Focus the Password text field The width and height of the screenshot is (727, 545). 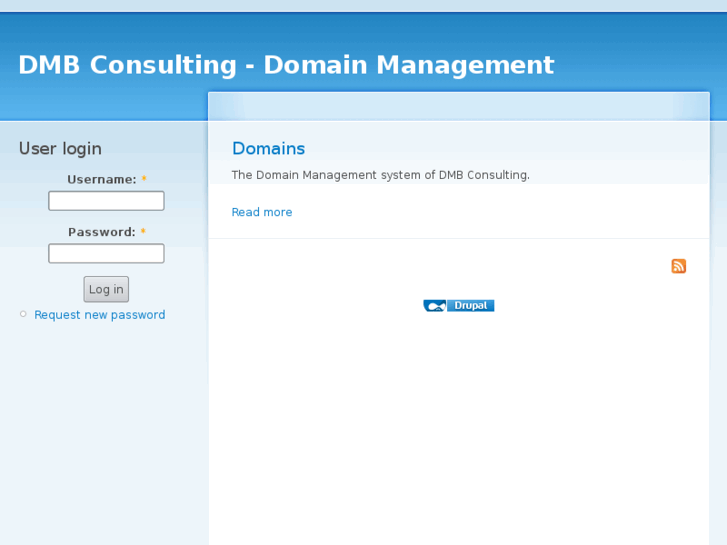106,253
